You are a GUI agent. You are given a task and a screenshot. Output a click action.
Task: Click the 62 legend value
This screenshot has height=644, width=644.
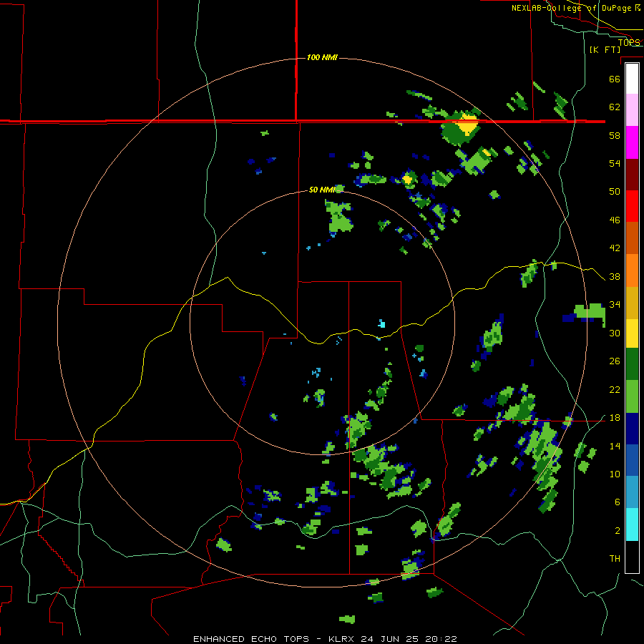[615, 107]
